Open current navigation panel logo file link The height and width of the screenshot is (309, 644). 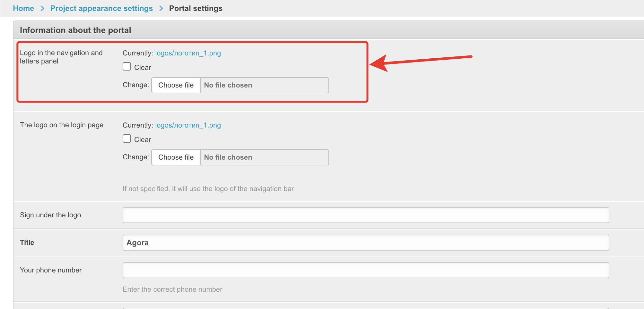(x=188, y=53)
